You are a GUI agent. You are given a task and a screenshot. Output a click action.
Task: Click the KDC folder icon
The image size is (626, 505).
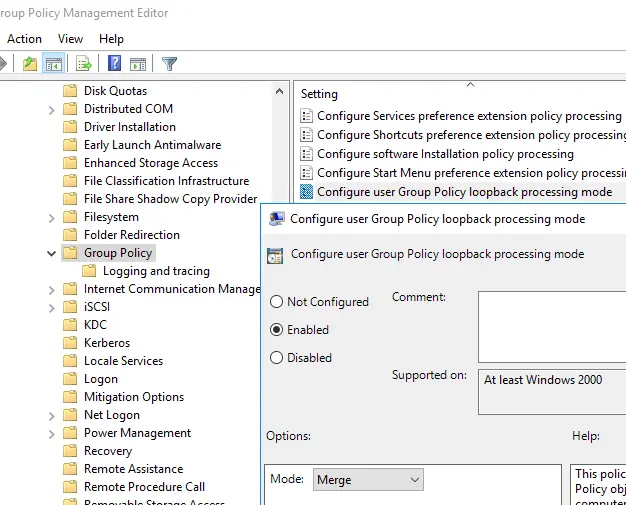(70, 325)
